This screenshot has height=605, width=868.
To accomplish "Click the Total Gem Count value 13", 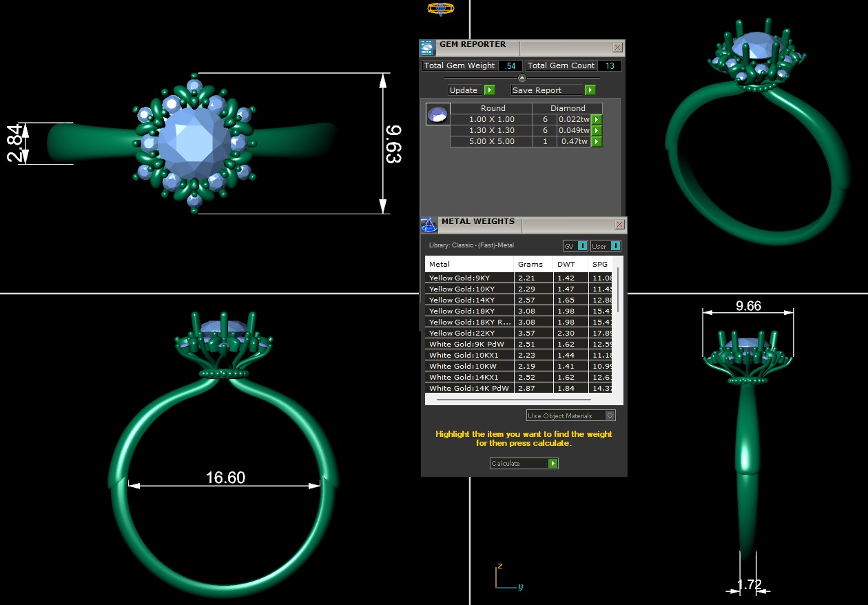I will (x=610, y=65).
